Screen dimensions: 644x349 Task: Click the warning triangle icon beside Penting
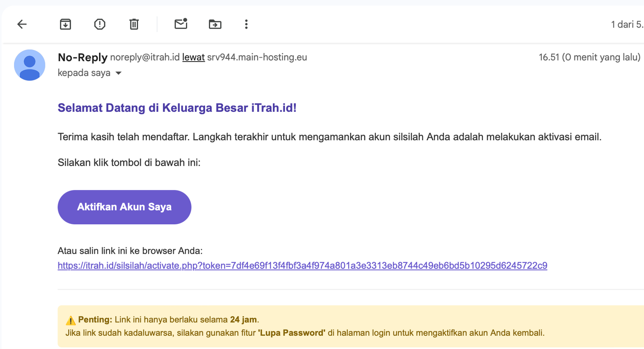(x=70, y=320)
